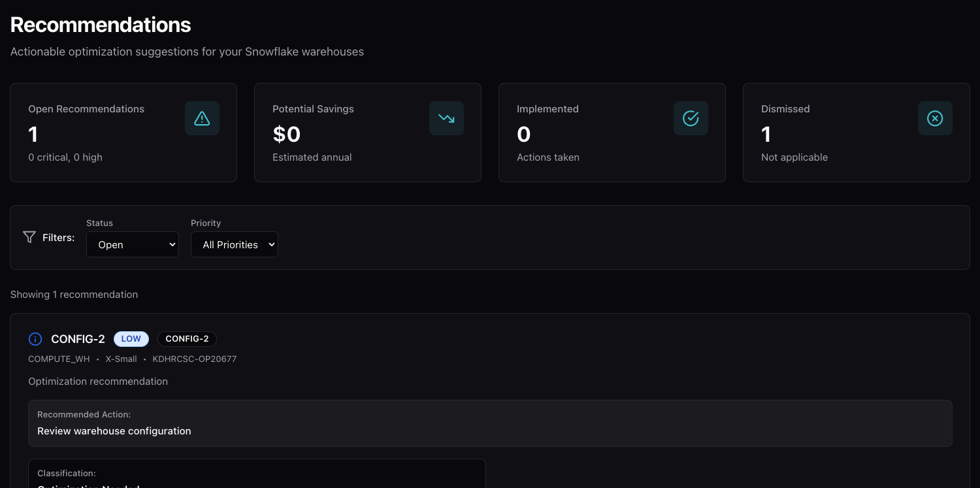Click the Open Recommendations count of 1
The width and height of the screenshot is (980, 488).
pyautogui.click(x=33, y=135)
